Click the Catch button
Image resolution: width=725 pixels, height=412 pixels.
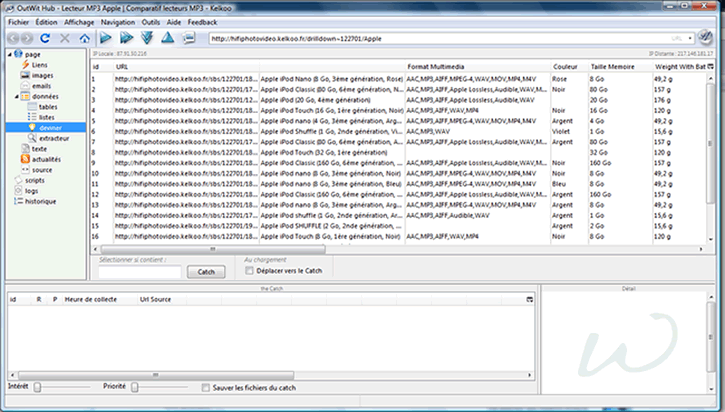click(206, 272)
